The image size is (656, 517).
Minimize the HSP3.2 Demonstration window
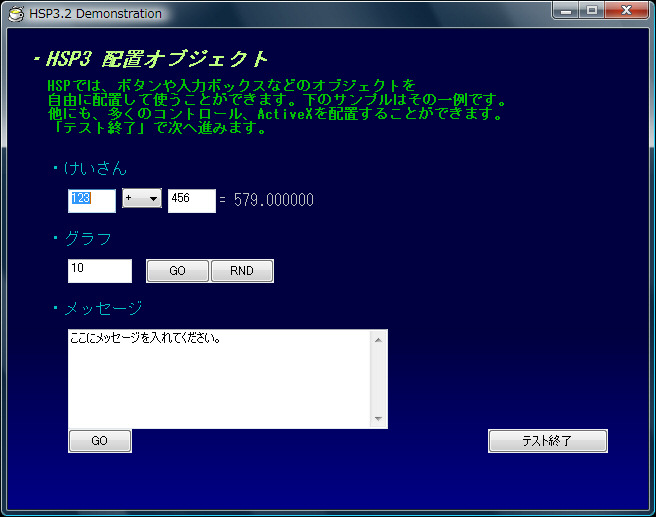pyautogui.click(x=566, y=10)
